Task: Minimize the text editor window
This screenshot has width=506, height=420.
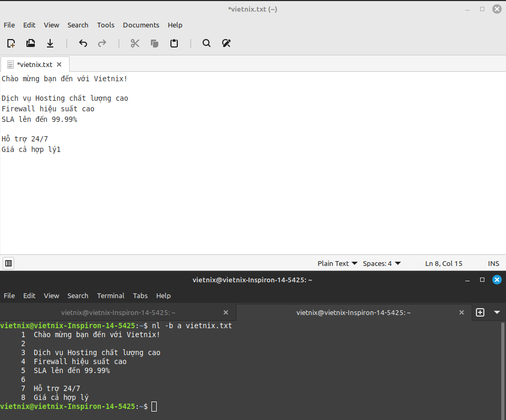Action: 467,9
